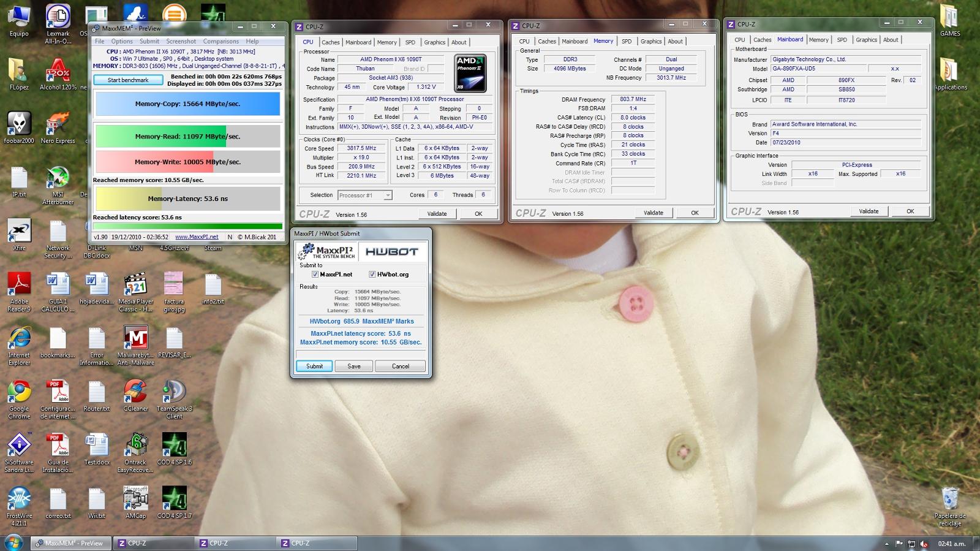Select Graphics tab in Mainboard CPU-Z window

point(866,40)
